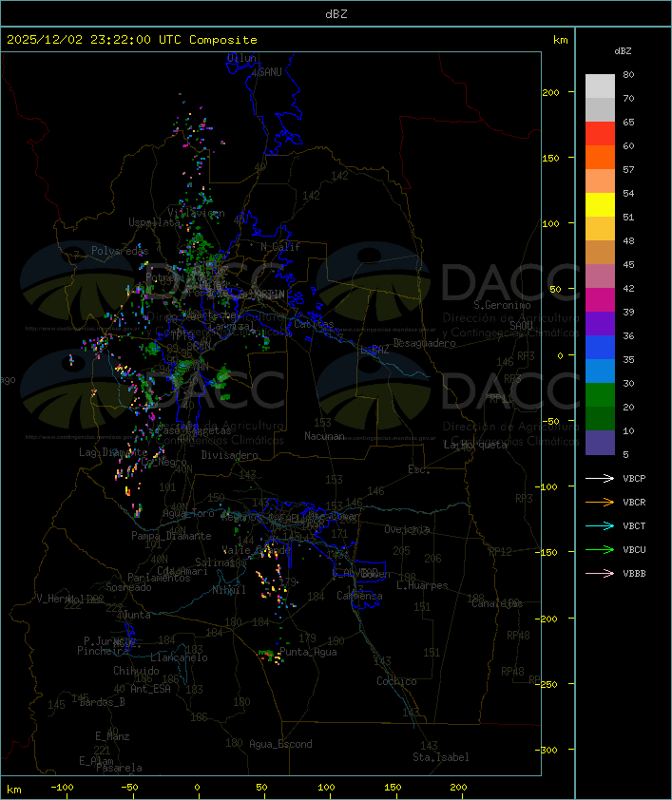Click the cyan VBCT arrow icon
The width and height of the screenshot is (672, 800).
(600, 525)
